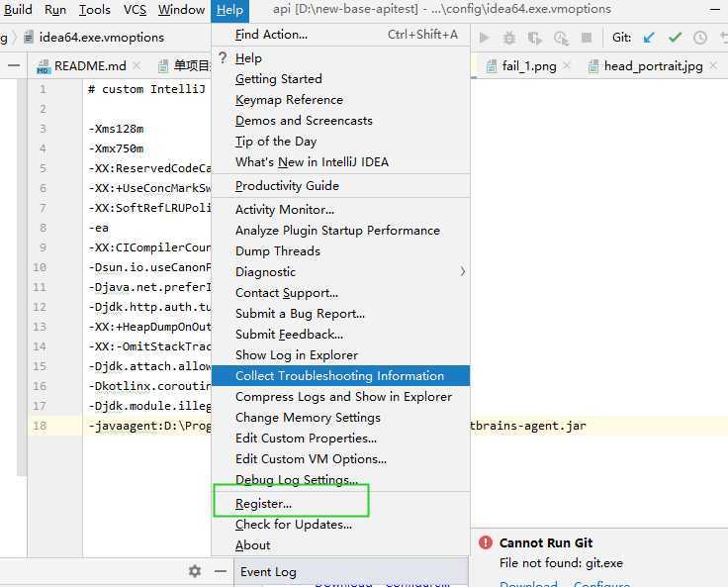This screenshot has width=728, height=587.
Task: Open the Window menu
Action: 181,10
